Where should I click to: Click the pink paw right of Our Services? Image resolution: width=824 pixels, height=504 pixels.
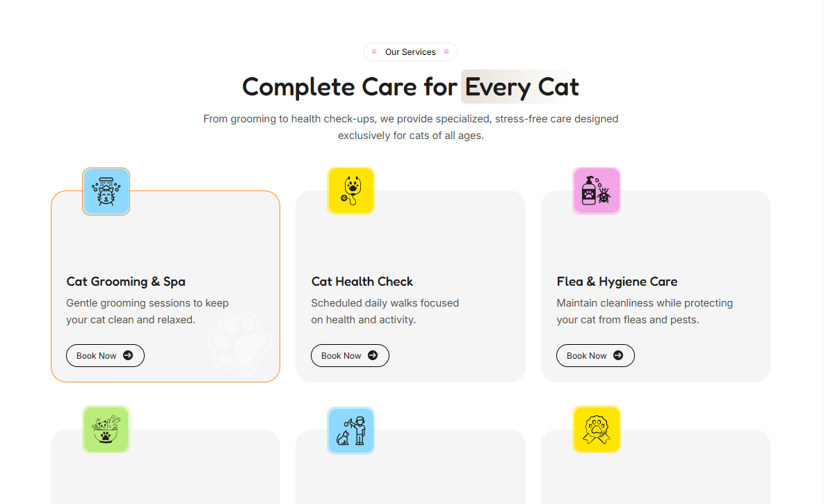pyautogui.click(x=446, y=51)
